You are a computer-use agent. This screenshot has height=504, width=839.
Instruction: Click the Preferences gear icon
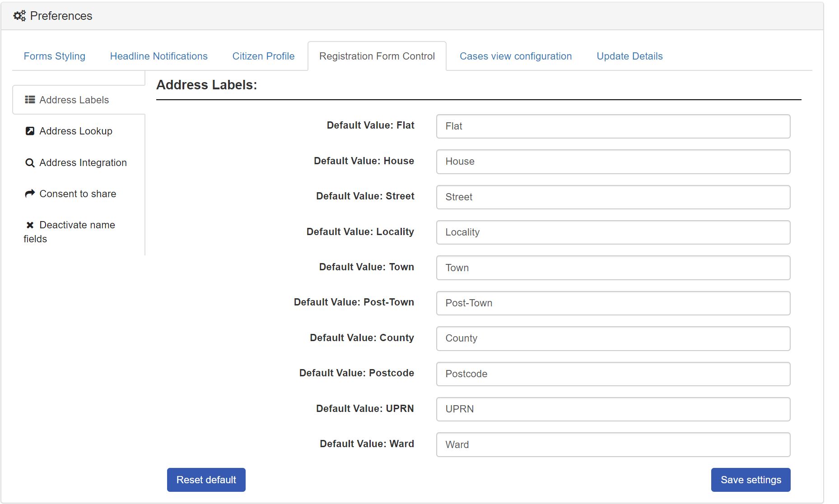[19, 15]
